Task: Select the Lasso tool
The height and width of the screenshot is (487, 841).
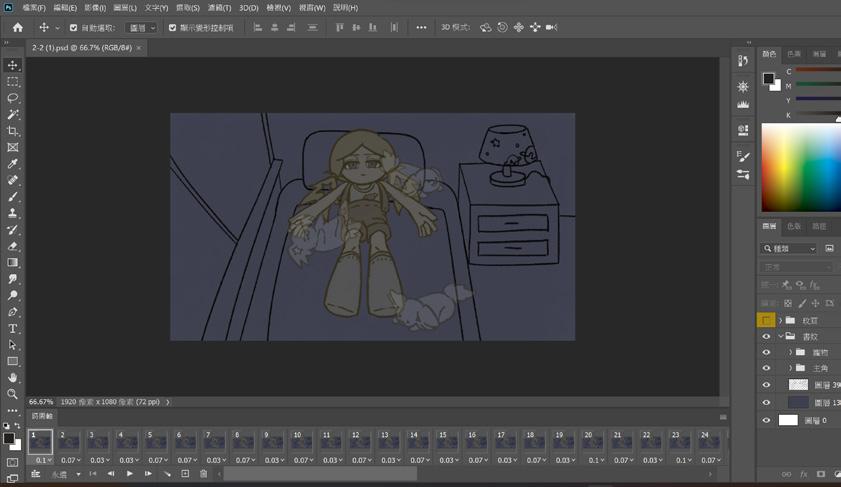Action: 13,98
